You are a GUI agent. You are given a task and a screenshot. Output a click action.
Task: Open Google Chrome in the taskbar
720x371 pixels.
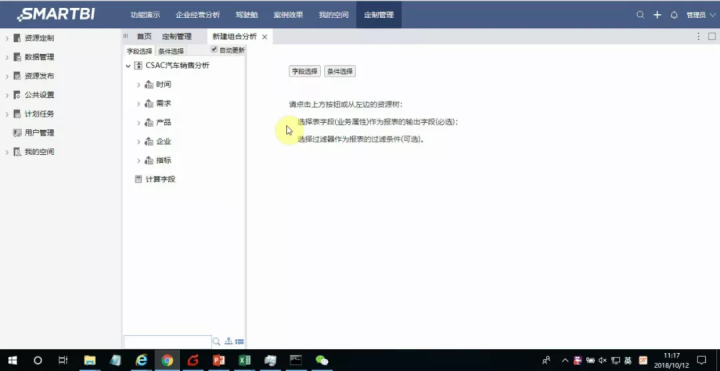pos(167,360)
